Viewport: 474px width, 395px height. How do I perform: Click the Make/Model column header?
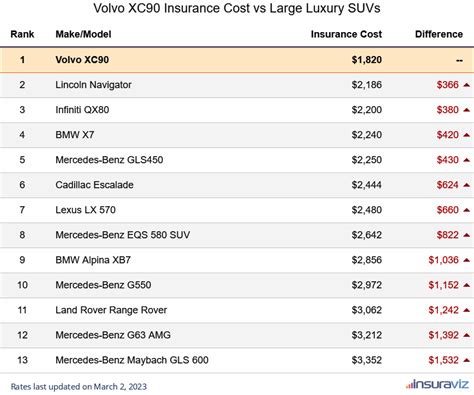pos(83,34)
